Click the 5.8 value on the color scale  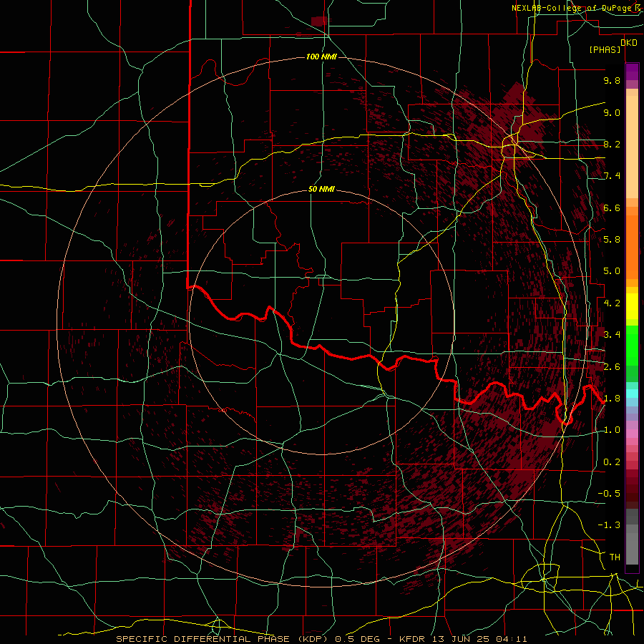pyautogui.click(x=612, y=240)
